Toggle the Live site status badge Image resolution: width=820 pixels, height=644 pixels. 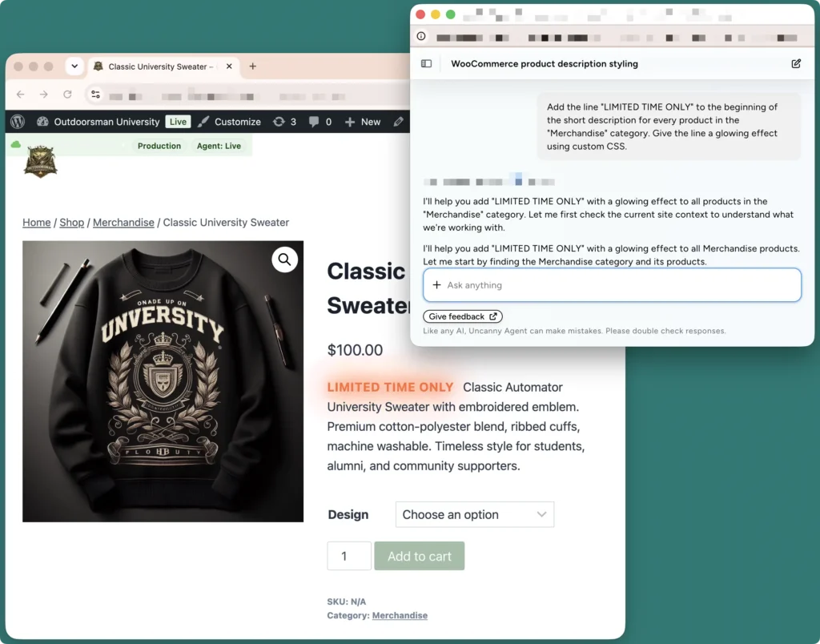178,122
